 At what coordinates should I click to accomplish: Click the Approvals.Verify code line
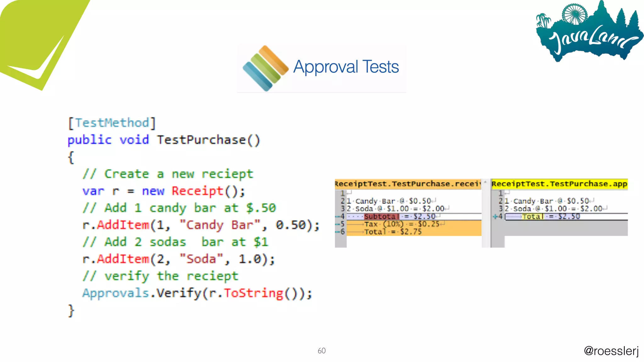tap(197, 293)
